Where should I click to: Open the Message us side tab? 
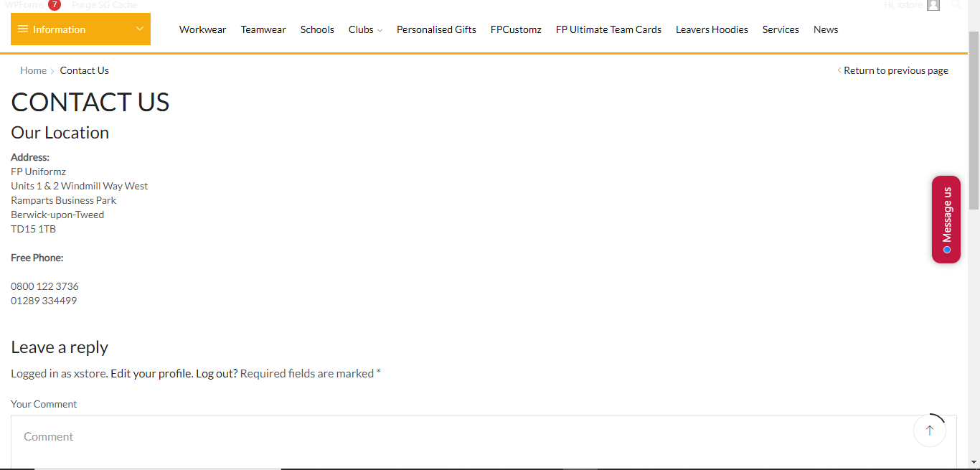[x=946, y=220]
